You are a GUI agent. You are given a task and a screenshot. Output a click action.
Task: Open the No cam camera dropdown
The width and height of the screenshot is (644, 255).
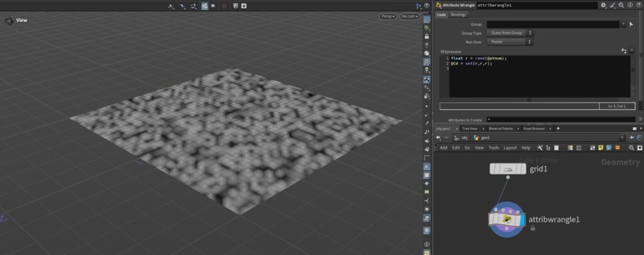click(410, 16)
